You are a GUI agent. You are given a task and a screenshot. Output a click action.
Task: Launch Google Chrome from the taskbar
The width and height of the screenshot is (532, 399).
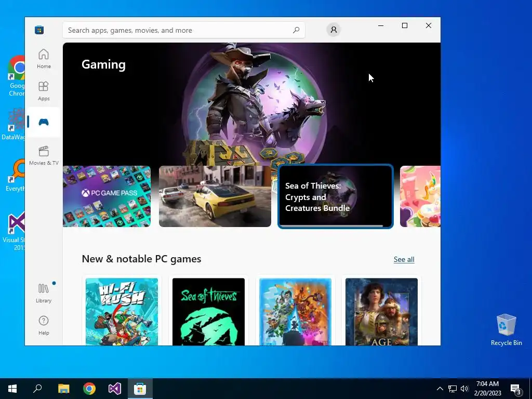[89, 389]
